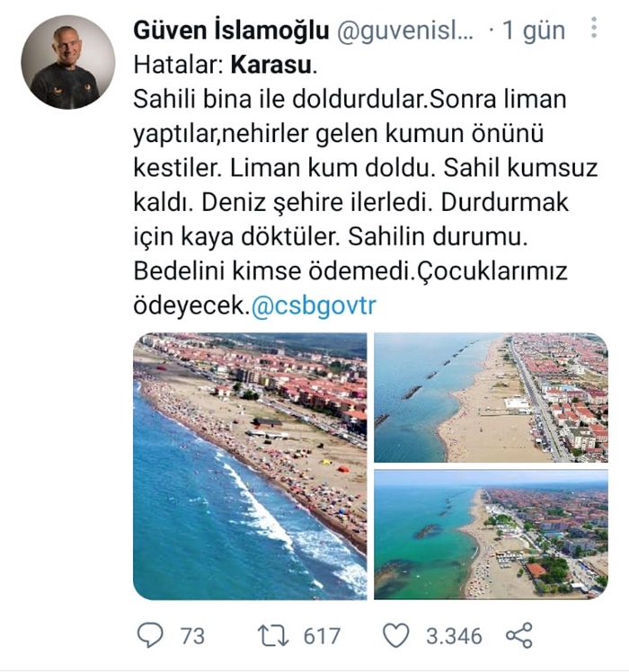629x672 pixels.
Task: View the 617 retweets count
Action: click(x=322, y=636)
